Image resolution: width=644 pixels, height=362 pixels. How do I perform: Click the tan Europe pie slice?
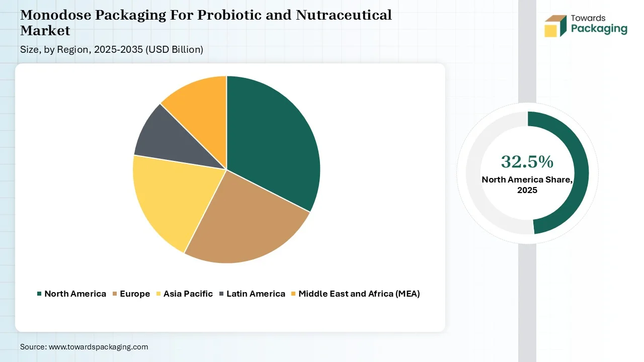tap(242, 221)
